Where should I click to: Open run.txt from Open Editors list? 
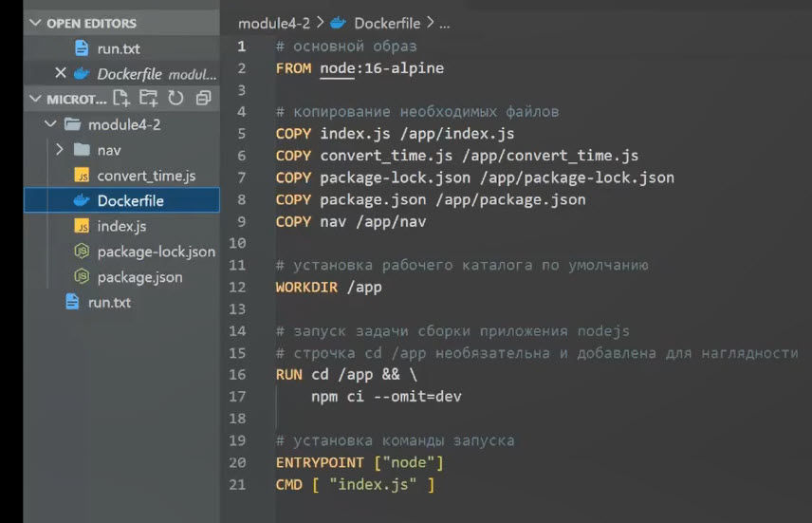pos(119,48)
